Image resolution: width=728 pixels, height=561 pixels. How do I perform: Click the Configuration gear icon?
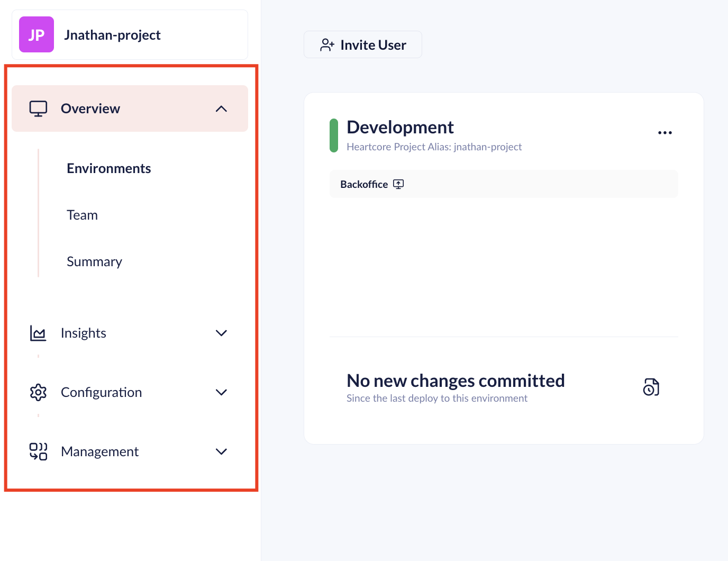tap(38, 392)
